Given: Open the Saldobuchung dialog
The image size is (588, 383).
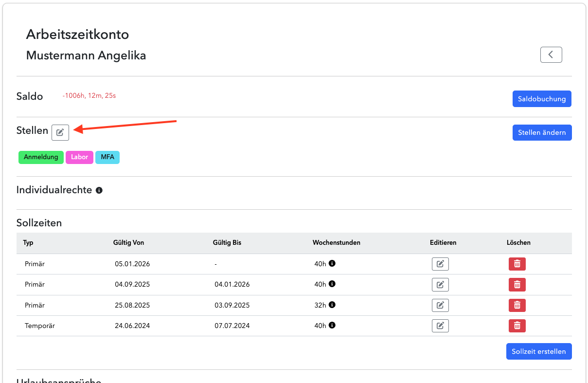Looking at the screenshot, I should click(x=542, y=99).
